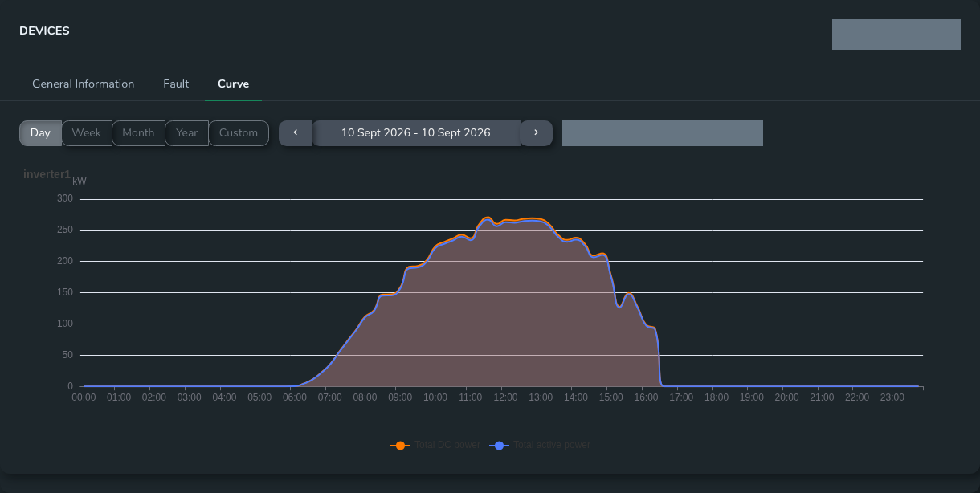The image size is (980, 493).
Task: Click the 20:00 label on time axis
Action: 787,397
